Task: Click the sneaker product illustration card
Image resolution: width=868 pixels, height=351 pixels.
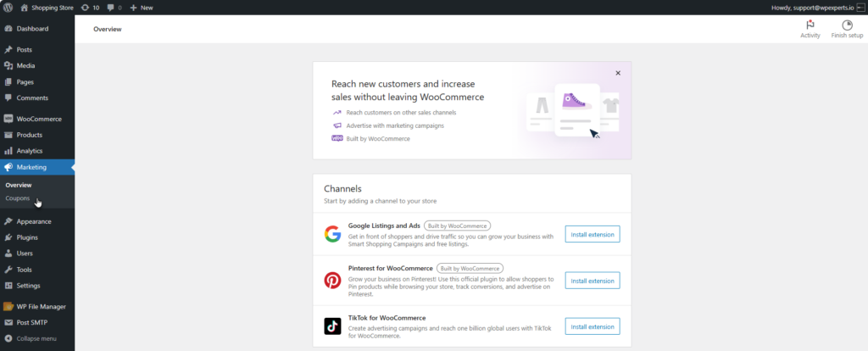Action: pos(577,109)
